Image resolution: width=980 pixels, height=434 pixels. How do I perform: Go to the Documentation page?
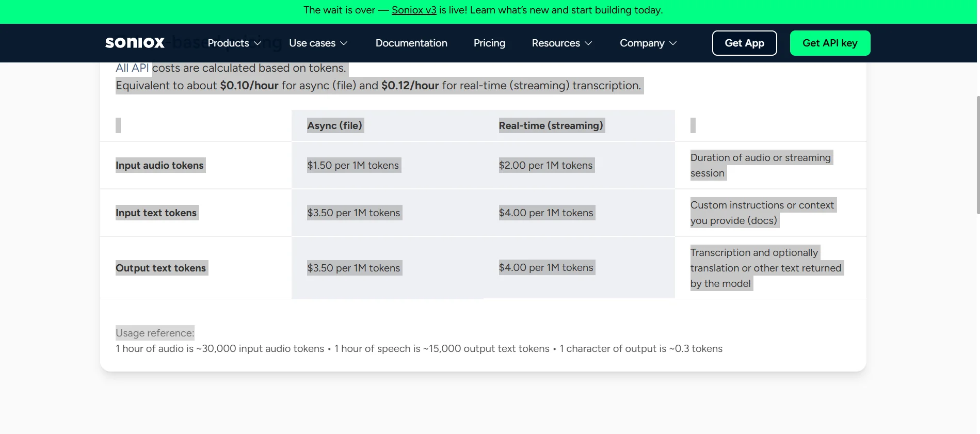coord(411,43)
